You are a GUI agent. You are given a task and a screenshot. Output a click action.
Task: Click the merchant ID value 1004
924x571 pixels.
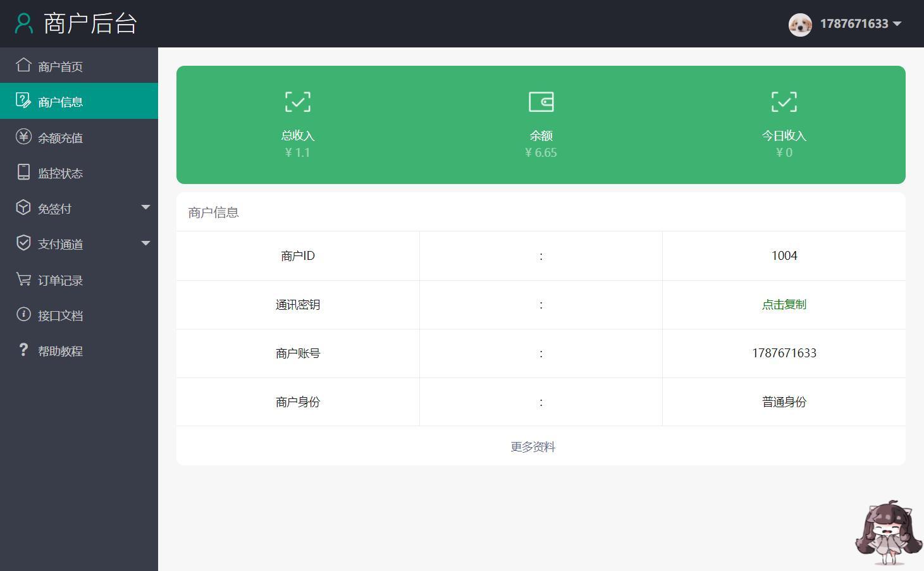tap(784, 255)
